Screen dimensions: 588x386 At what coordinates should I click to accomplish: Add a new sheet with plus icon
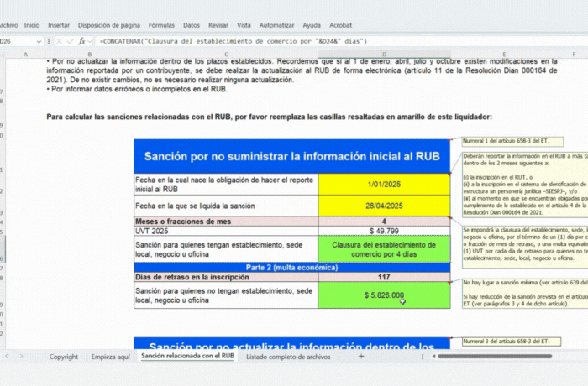(361, 357)
